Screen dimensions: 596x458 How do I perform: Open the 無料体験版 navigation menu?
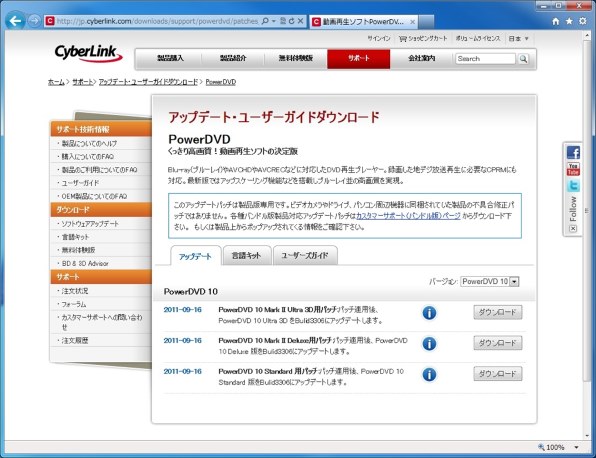296,59
